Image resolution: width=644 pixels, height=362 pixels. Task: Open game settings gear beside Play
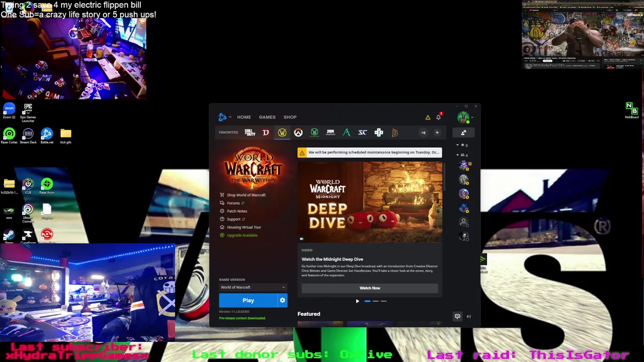(282, 301)
